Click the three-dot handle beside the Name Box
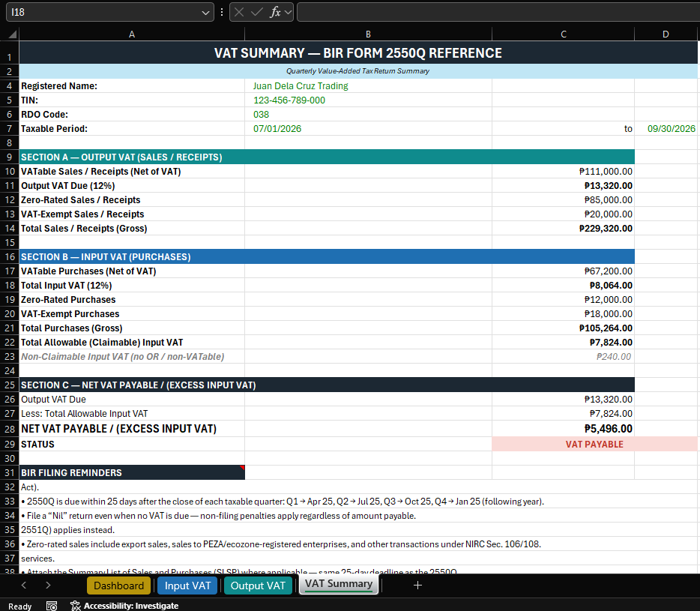 tap(222, 12)
